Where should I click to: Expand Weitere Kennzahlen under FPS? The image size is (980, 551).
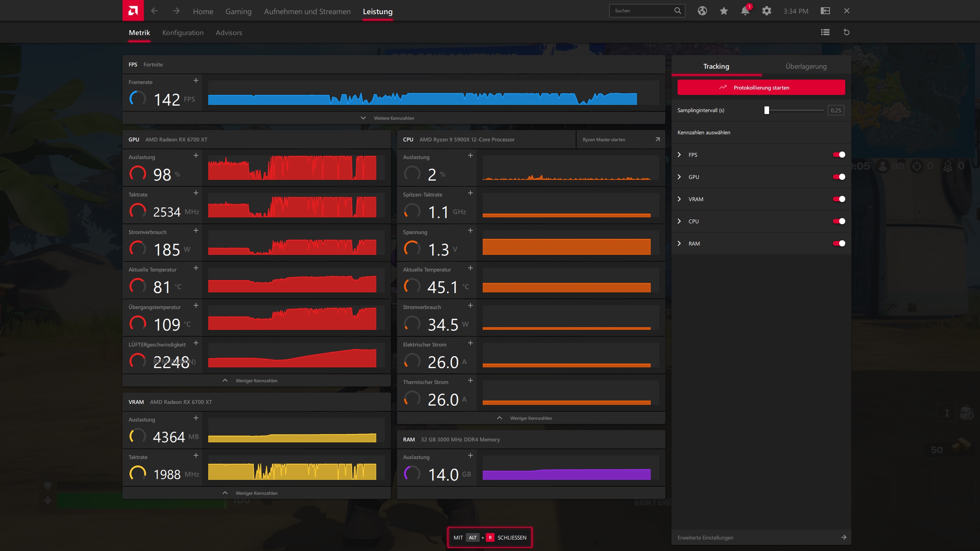(x=393, y=118)
